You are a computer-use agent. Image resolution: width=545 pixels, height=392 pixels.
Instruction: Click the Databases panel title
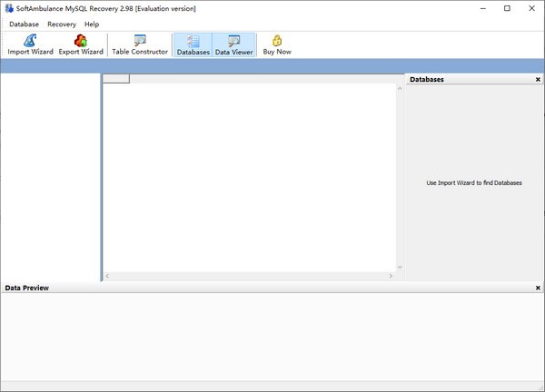pos(427,80)
